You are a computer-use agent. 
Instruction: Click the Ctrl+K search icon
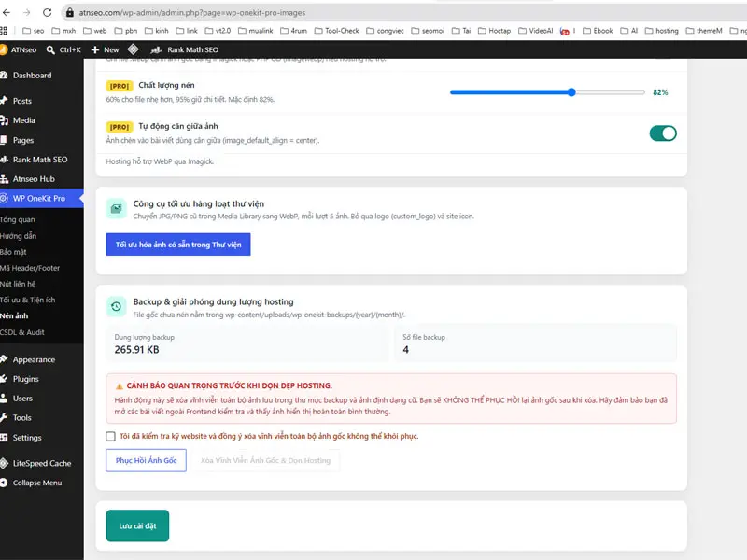click(x=50, y=49)
